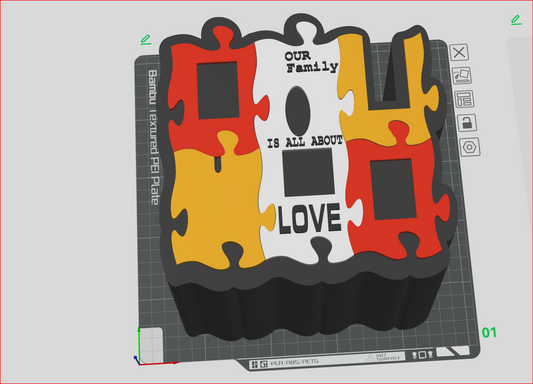Click the "IS ALL ABOUT" text

[305, 142]
